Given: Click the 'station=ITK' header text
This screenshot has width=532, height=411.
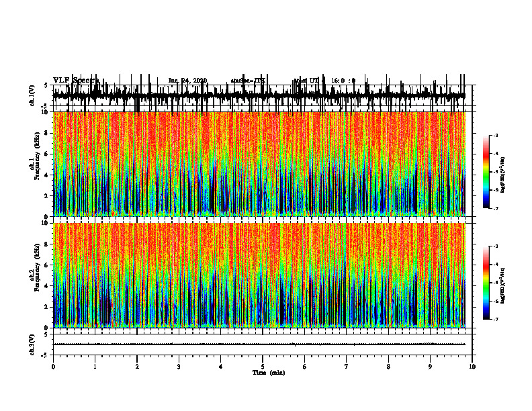Looking at the screenshot, I should point(248,81).
